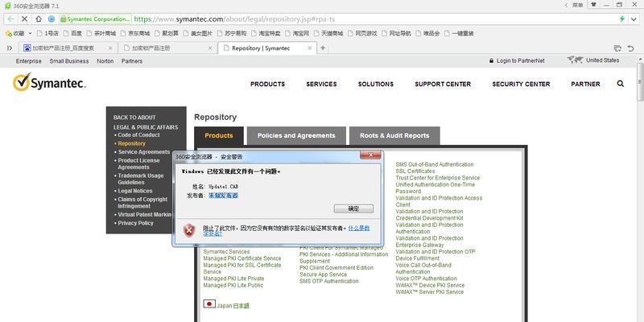Screen dimensions: 644x322
Task: Switch to Roots & Audit Reports tab
Action: [x=394, y=135]
